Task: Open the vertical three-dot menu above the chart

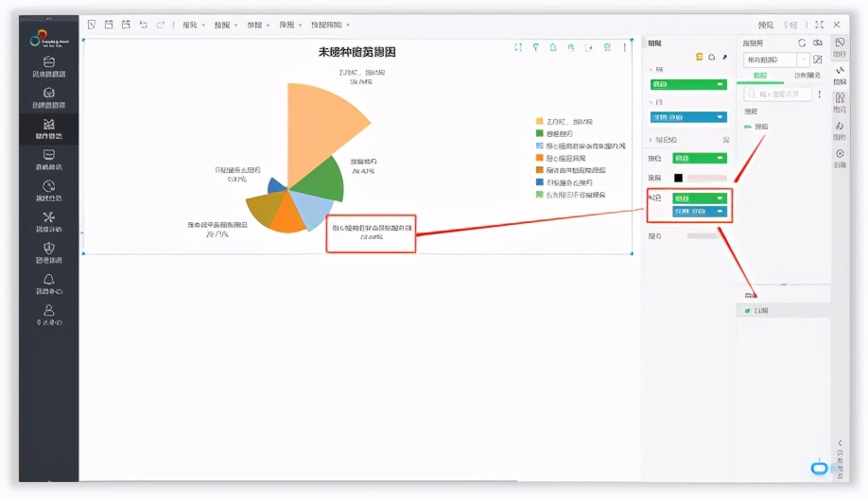Action: (624, 47)
